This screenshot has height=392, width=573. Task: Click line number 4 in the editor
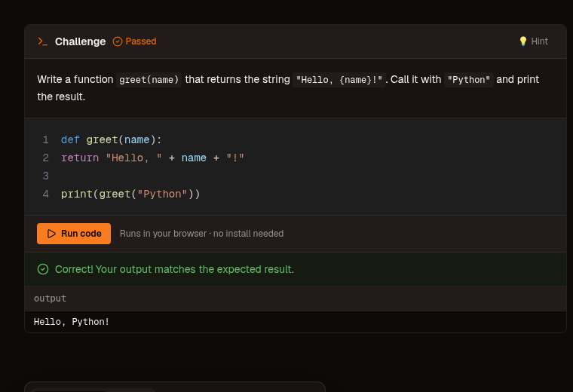tap(46, 194)
